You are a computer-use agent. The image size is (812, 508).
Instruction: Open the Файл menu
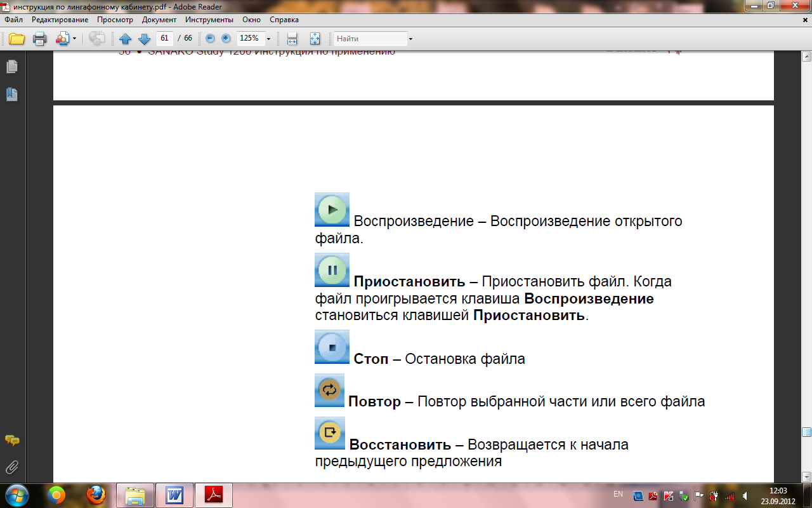click(13, 20)
